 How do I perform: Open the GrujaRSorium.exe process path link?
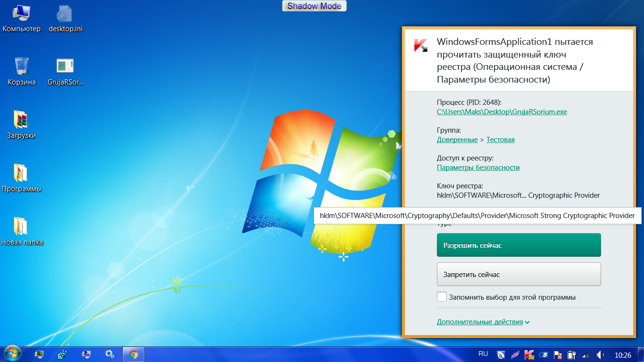tap(502, 112)
